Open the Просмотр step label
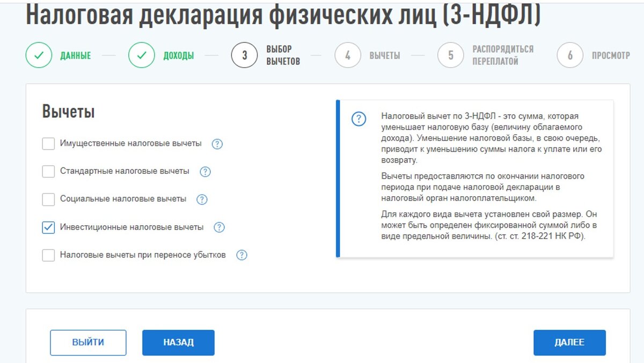Image resolution: width=644 pixels, height=363 pixels. click(611, 56)
